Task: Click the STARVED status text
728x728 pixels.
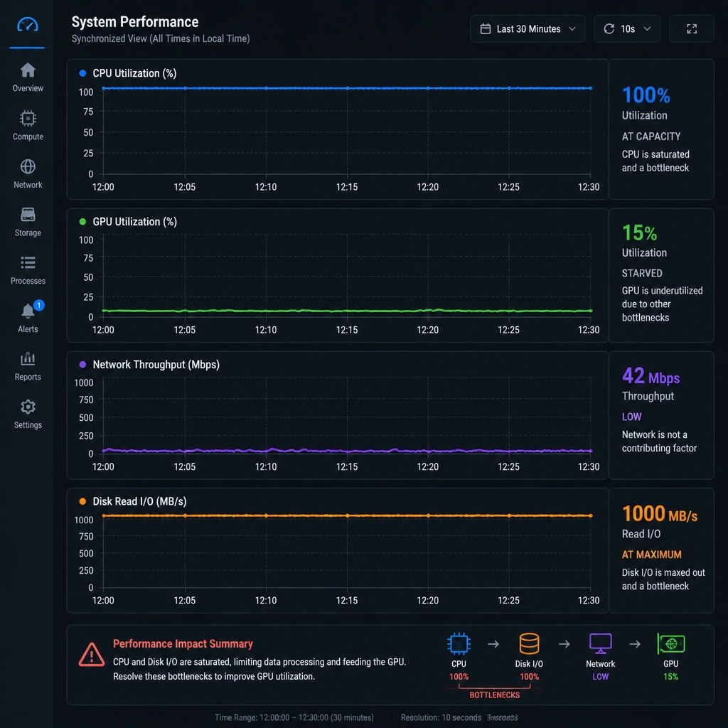Action: click(642, 274)
